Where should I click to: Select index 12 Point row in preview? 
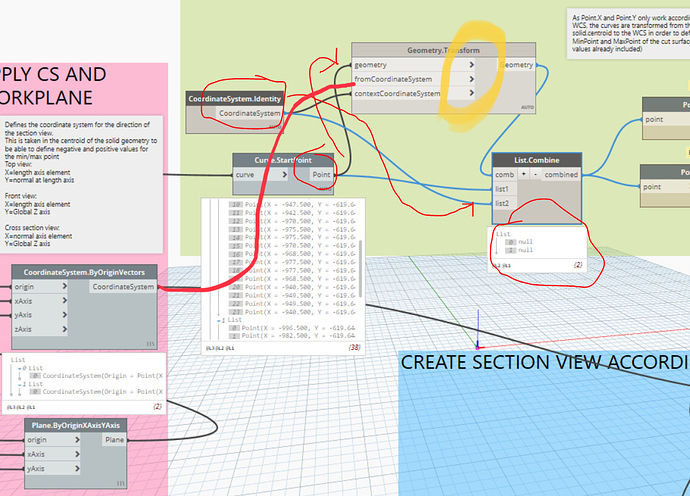(x=292, y=221)
